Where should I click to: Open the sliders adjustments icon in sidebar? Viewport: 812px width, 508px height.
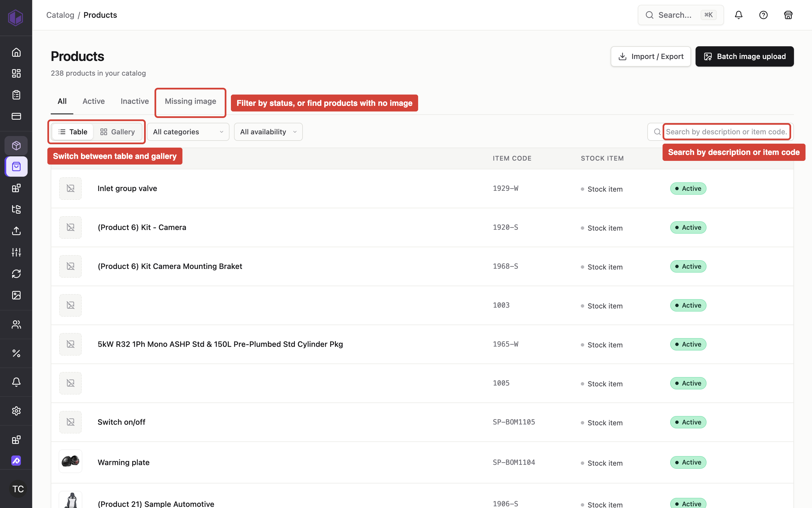tap(16, 252)
